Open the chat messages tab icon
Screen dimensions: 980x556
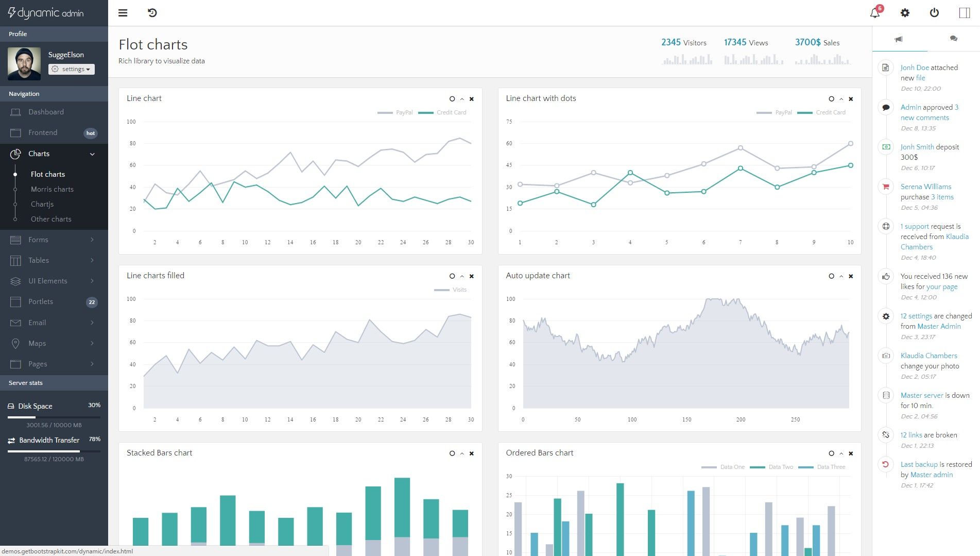pos(953,39)
